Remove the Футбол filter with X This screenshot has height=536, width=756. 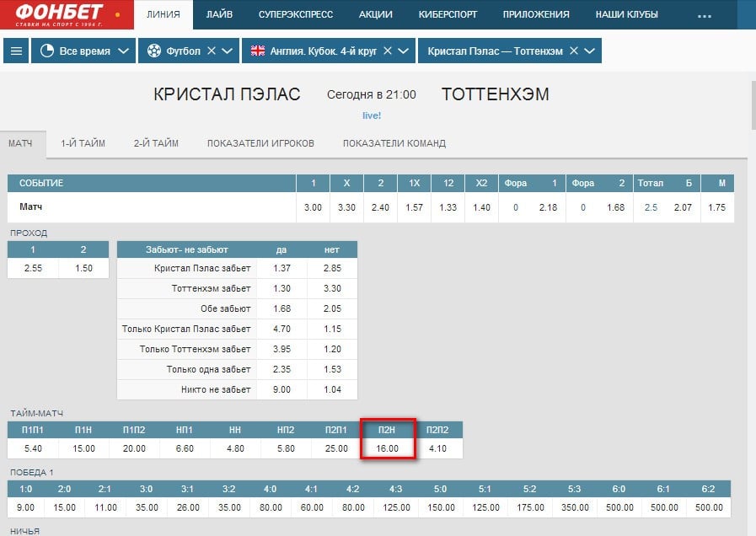(212, 51)
